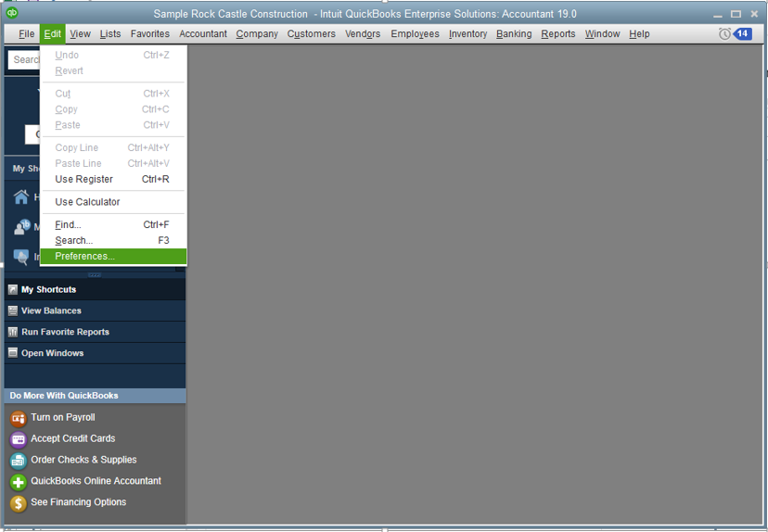Image resolution: width=768 pixels, height=532 pixels.
Task: Click the My Shortcuts label
Action: click(48, 290)
